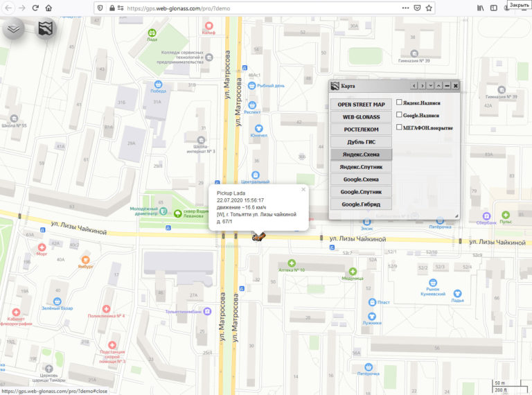Click the Юничел clothing store icon

(259, 128)
